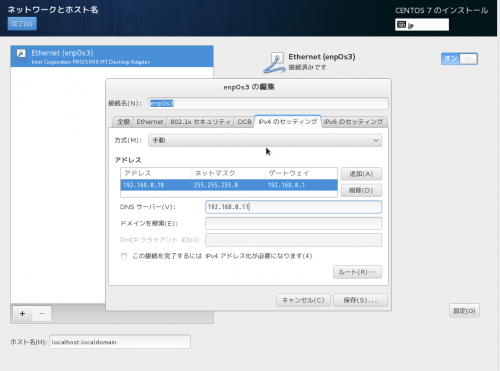Switch to the Ethernet tab
Image resolution: width=500 pixels, height=371 pixels.
pyautogui.click(x=150, y=122)
